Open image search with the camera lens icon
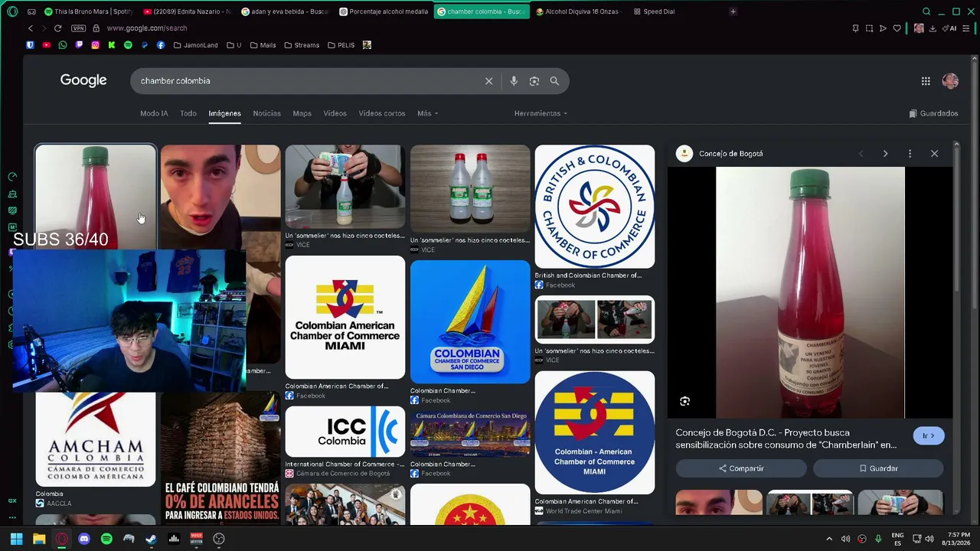This screenshot has height=551, width=980. [534, 81]
